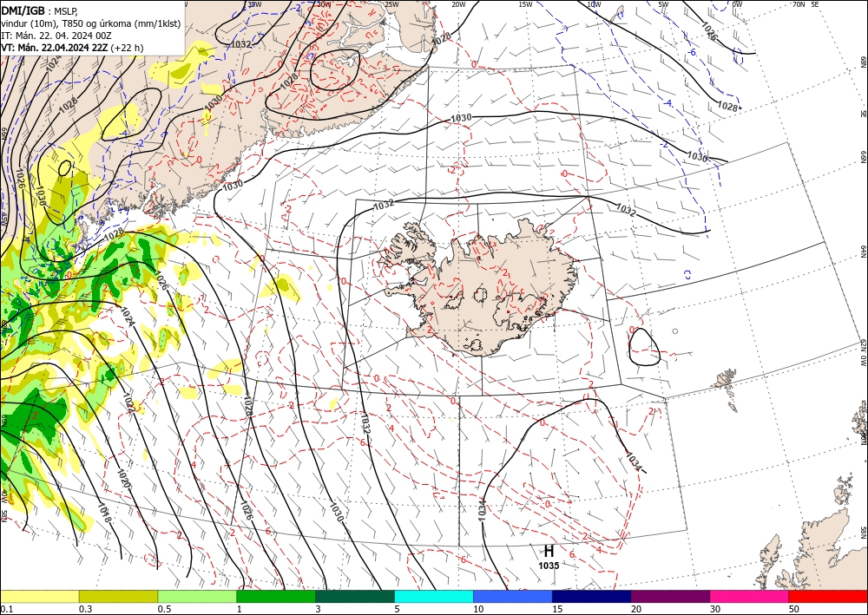Pick the cyan 5–10 legend swatch
Screen dimensions: 868x615
tap(434, 596)
